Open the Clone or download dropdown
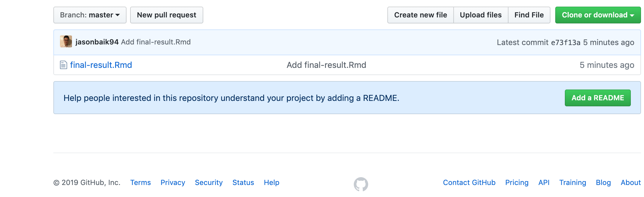644x197 pixels. (x=598, y=15)
